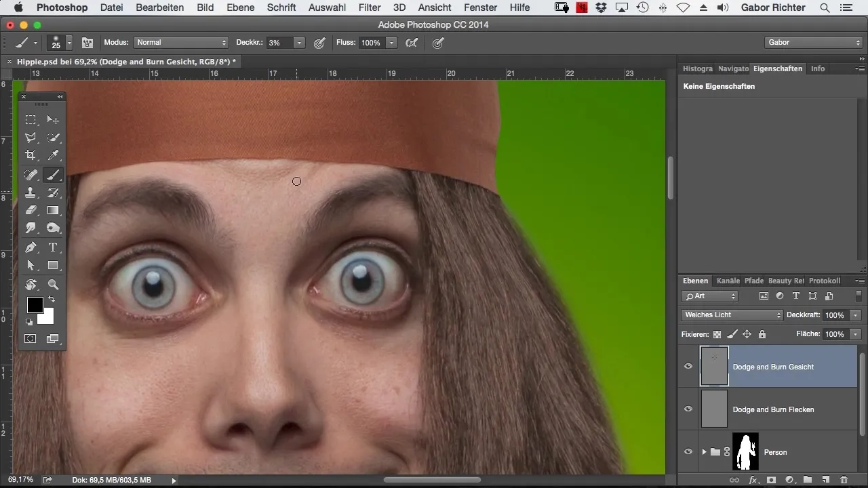Lock transparent pixels in Fixieren
The width and height of the screenshot is (868, 488).
click(x=717, y=334)
